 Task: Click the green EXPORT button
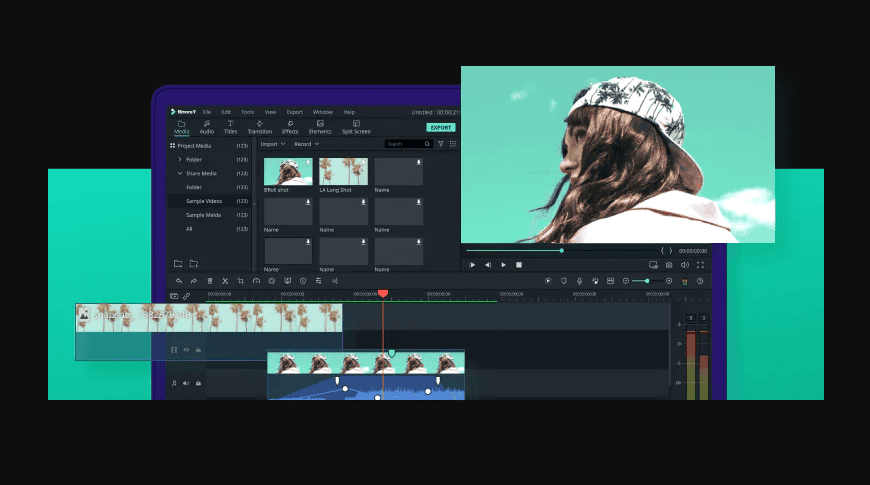(x=441, y=128)
